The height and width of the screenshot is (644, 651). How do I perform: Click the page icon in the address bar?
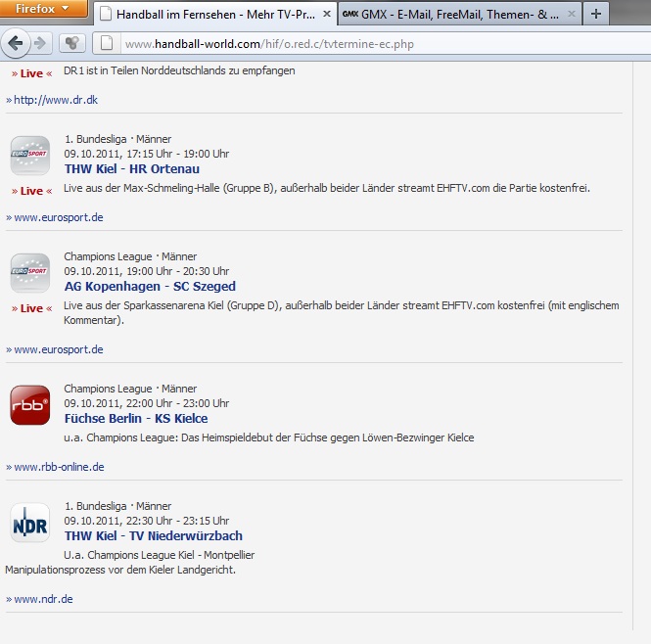[x=109, y=44]
